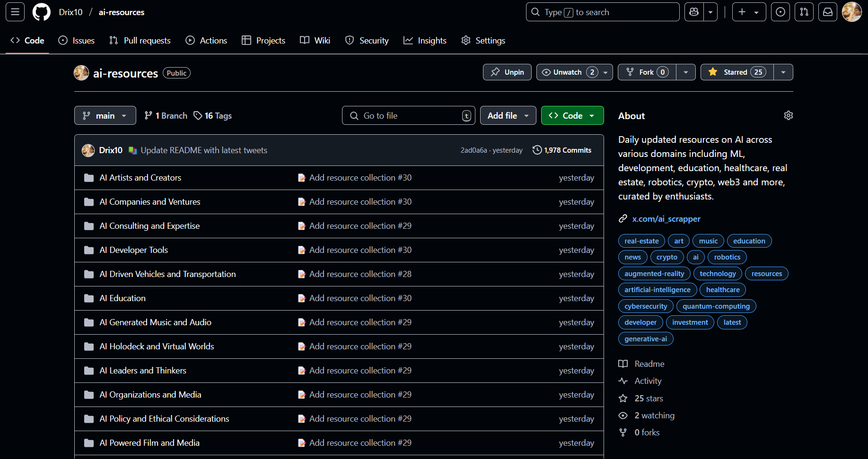Viewport: 868px width, 459px height.
Task: Open the Settings tab
Action: [483, 41]
